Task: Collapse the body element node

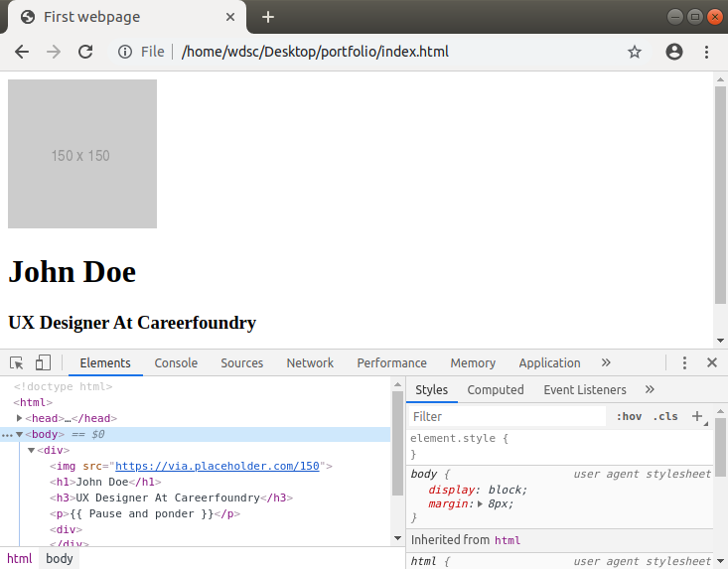Action: click(19, 434)
